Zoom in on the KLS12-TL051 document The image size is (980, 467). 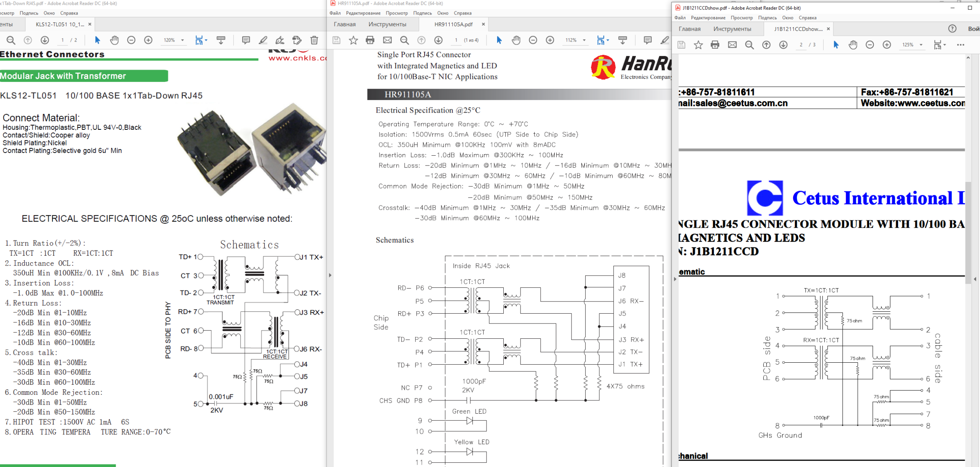(148, 40)
